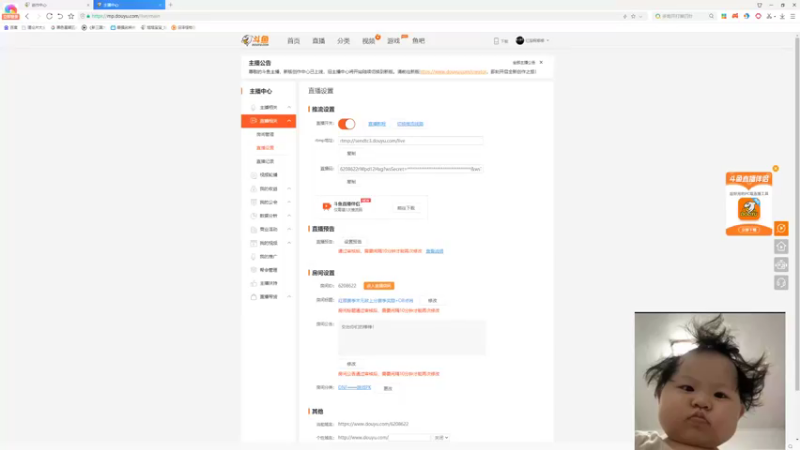The height and width of the screenshot is (450, 800).
Task: Click the set live preview button
Action: coord(353,242)
